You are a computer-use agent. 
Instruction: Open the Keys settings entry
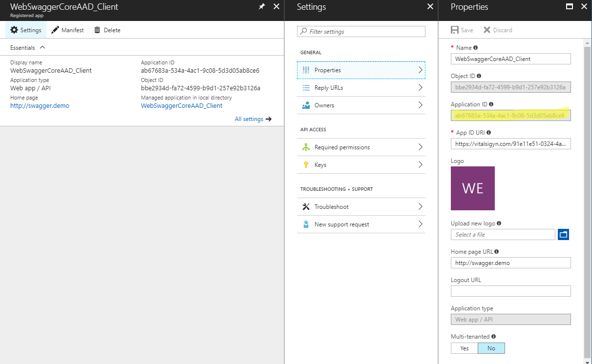pos(360,165)
